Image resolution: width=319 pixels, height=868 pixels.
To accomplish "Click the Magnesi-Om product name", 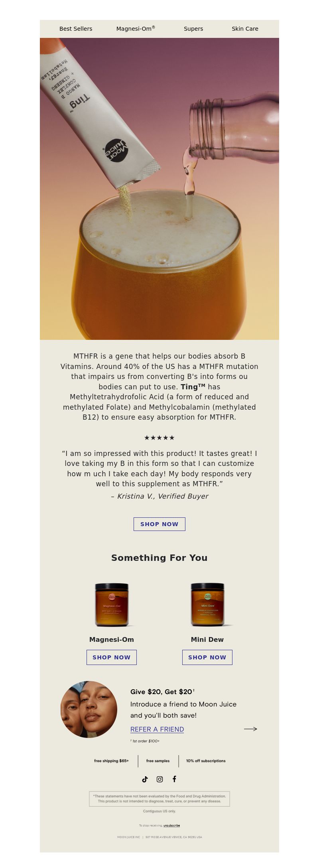I will pos(112,639).
